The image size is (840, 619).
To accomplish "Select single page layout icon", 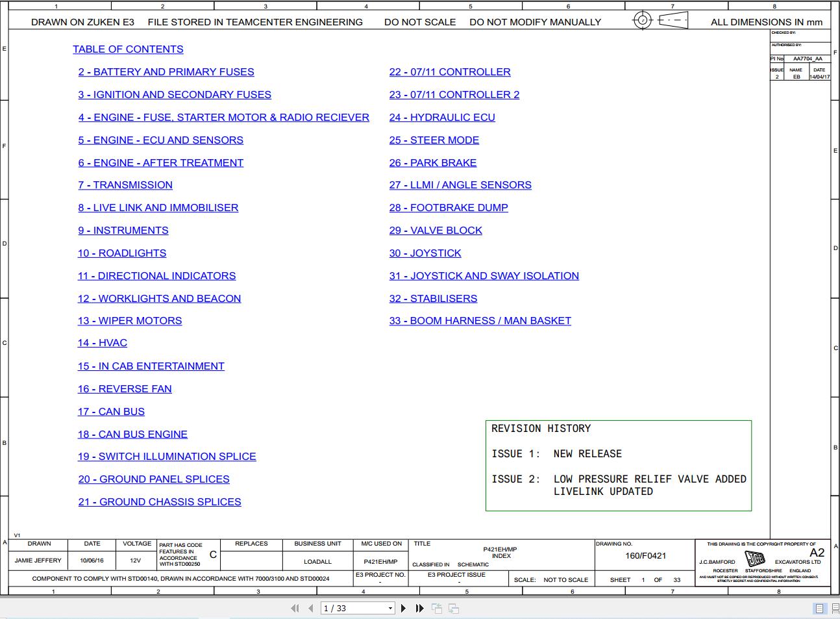I will pyautogui.click(x=819, y=608).
